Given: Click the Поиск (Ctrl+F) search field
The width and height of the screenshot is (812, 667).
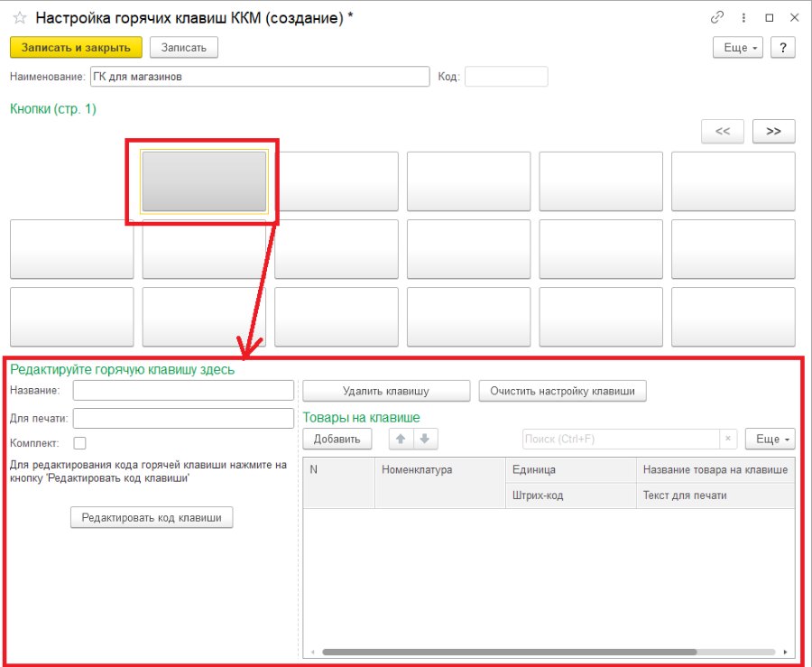Looking at the screenshot, I should [x=622, y=440].
